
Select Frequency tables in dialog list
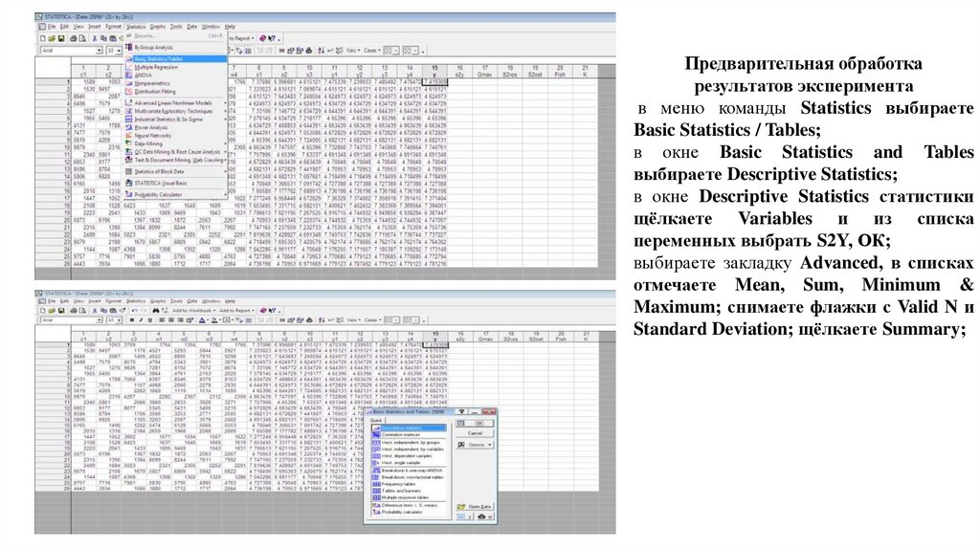click(x=410, y=484)
